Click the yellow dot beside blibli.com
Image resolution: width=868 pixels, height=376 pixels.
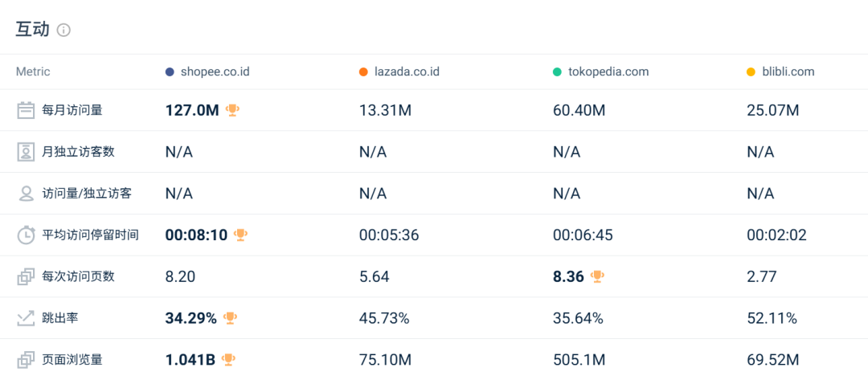point(751,72)
